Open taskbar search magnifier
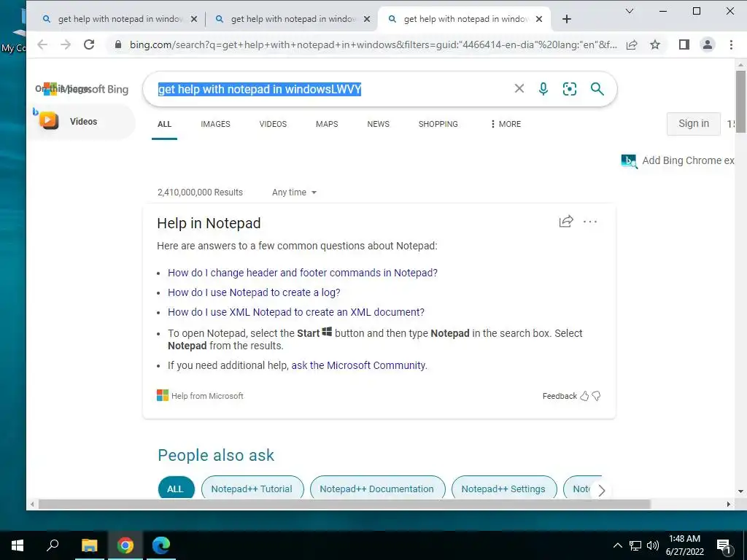The height and width of the screenshot is (560, 747). click(53, 545)
